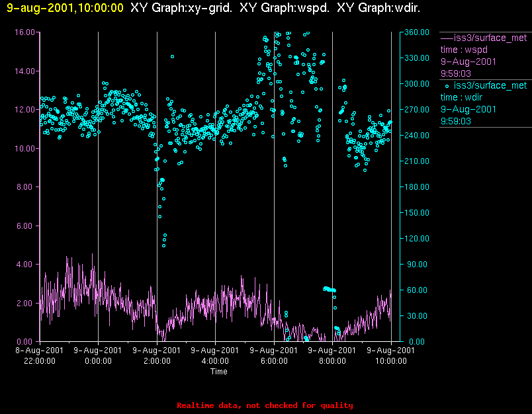Click the title text XY Graph:wdir.
Screen dimensions: 532x414
coord(378,8)
